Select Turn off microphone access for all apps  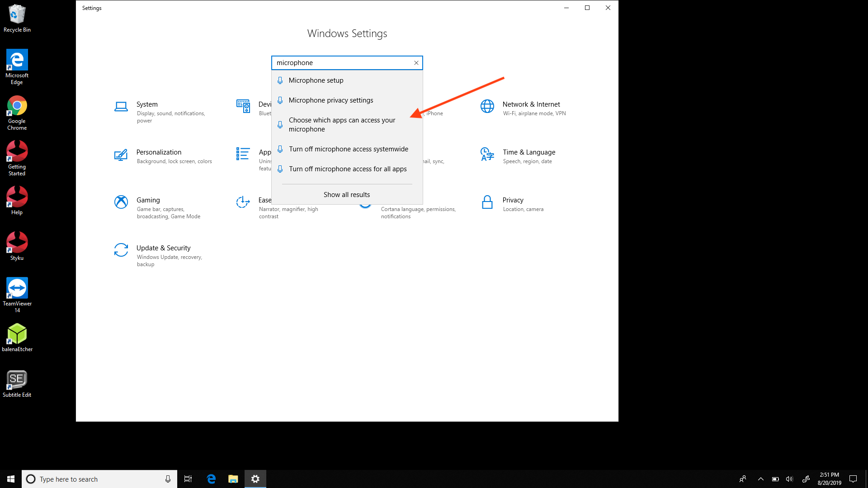[x=347, y=169]
